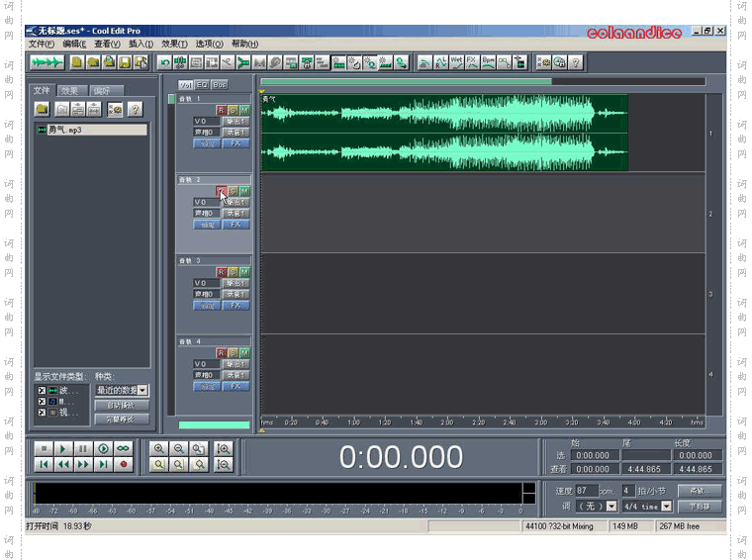The height and width of the screenshot is (560, 752).
Task: Click the Go to Beginning button
Action: pos(44,465)
